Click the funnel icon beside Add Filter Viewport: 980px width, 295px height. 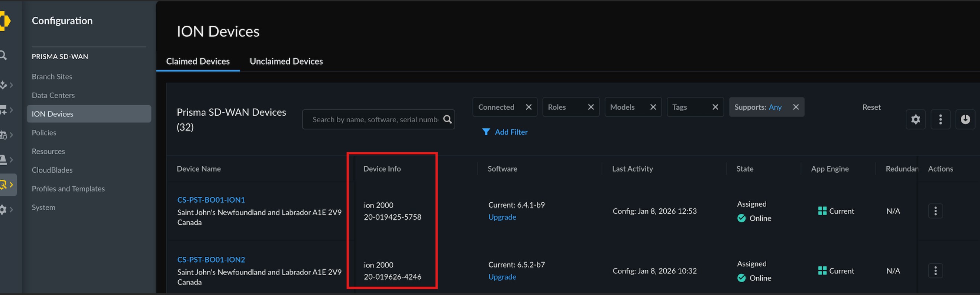pyautogui.click(x=486, y=132)
